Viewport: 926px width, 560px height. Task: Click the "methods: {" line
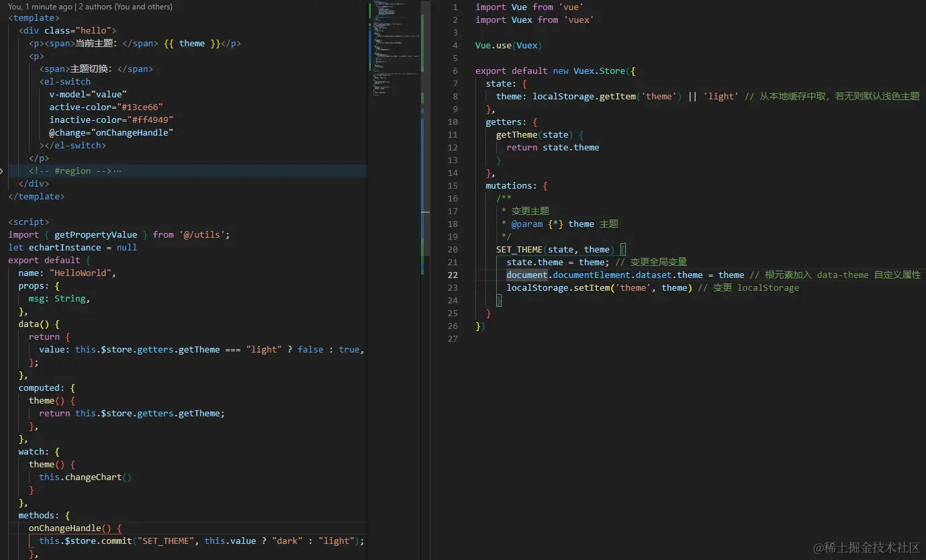click(44, 516)
